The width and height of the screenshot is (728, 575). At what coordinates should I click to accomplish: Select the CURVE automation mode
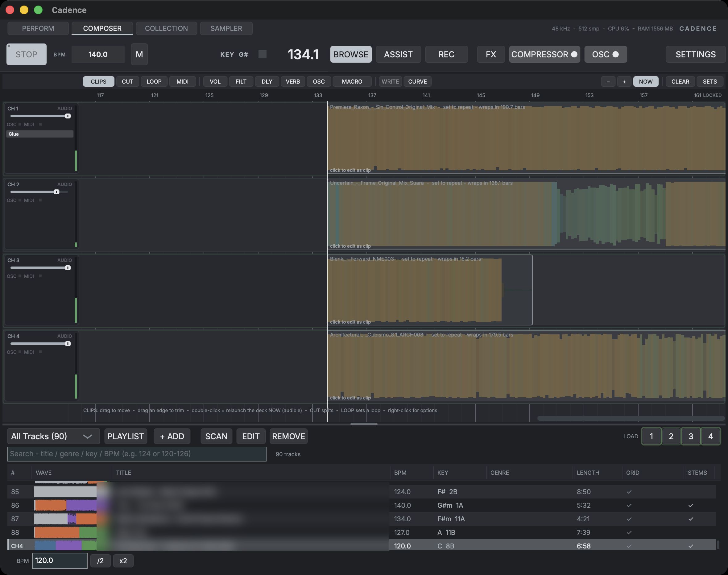coord(417,81)
